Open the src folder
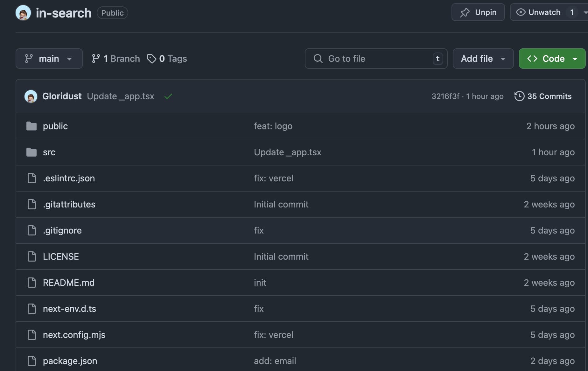Screen dimensions: 588x371 [49, 152]
